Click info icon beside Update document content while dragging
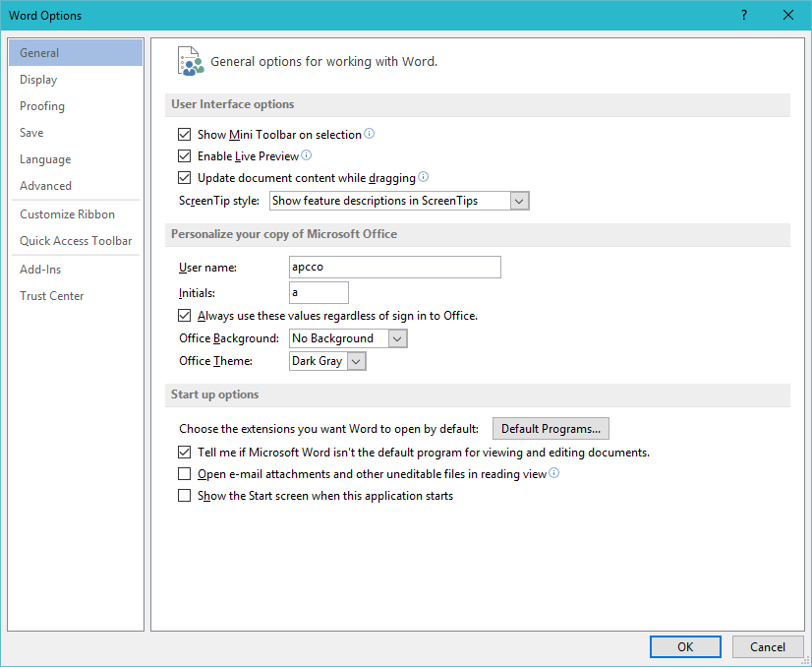Viewport: 812px width, 667px height. pyautogui.click(x=424, y=177)
